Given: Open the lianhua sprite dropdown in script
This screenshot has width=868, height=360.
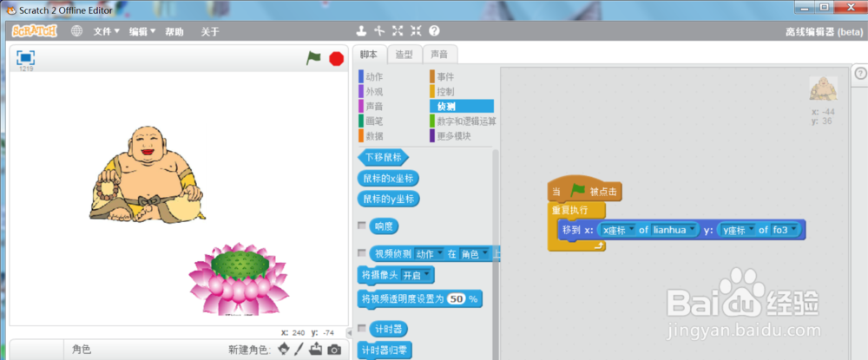Looking at the screenshot, I should pyautogui.click(x=674, y=230).
